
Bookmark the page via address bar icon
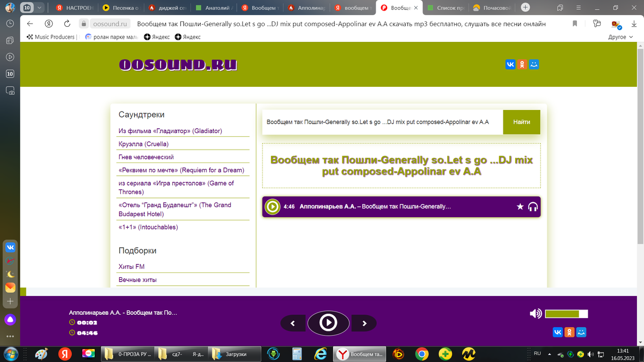[x=575, y=24]
